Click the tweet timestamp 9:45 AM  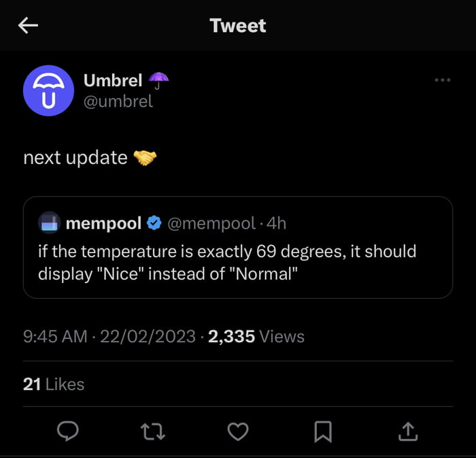click(x=55, y=336)
